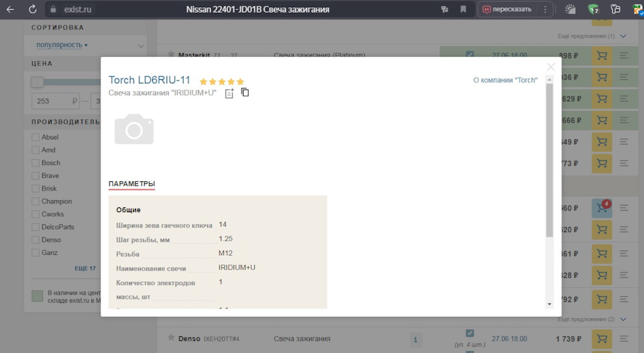Screen dimensions: 644x353
Task: Add the 792 ₽ offer to cart
Action: pyautogui.click(x=602, y=299)
